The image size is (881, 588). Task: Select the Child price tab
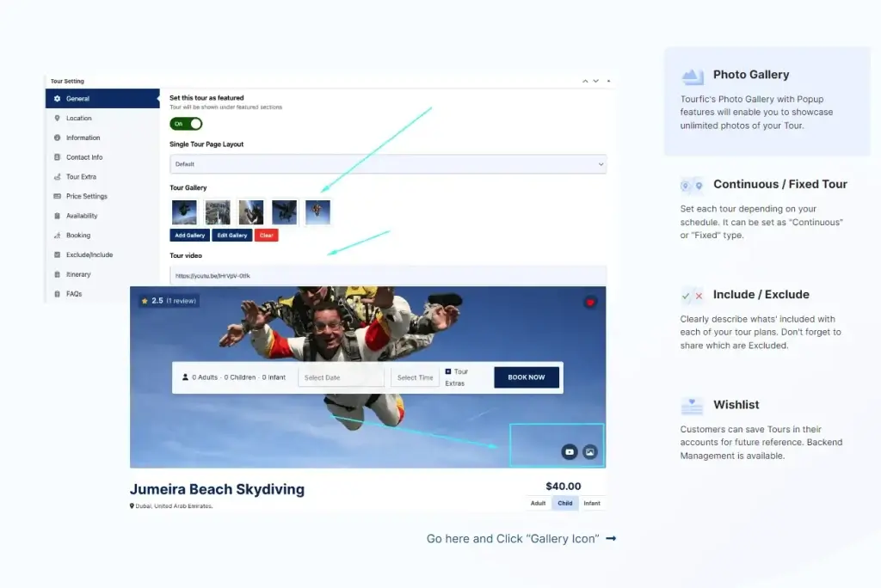point(564,503)
